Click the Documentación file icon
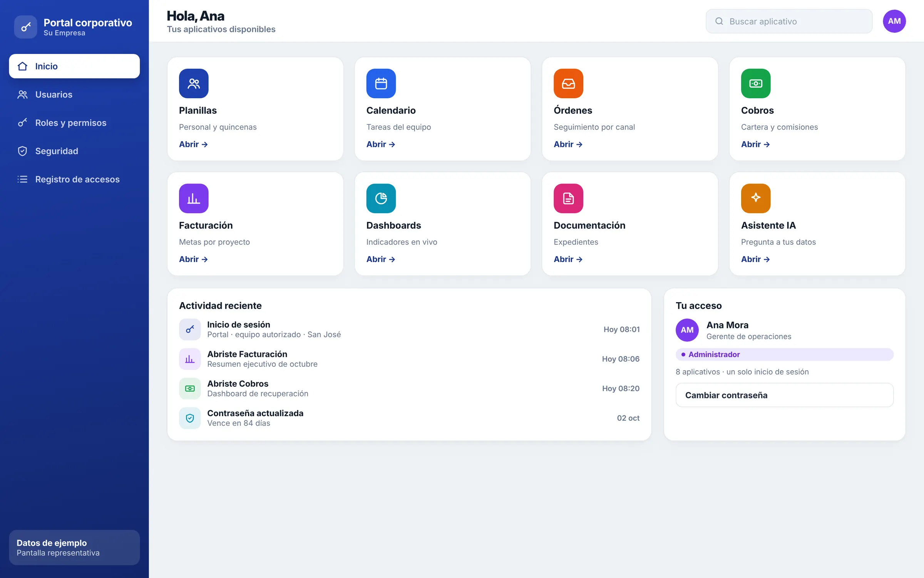The width and height of the screenshot is (924, 578). pos(568,198)
